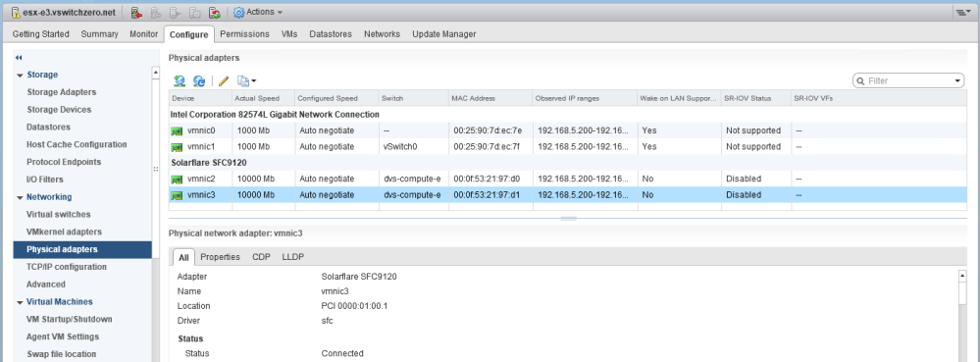Click the vmnic1 network card icon
Image resolution: width=980 pixels, height=362 pixels.
pyautogui.click(x=177, y=147)
